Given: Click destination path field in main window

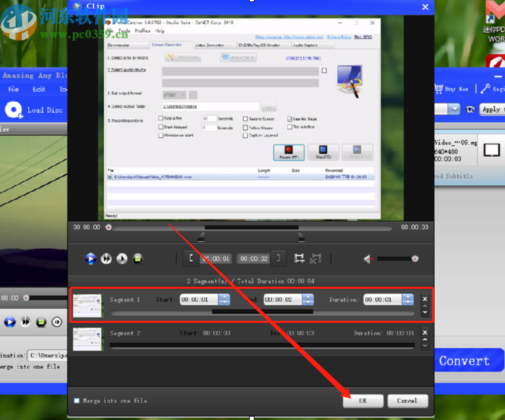Looking at the screenshot, I should (47, 356).
